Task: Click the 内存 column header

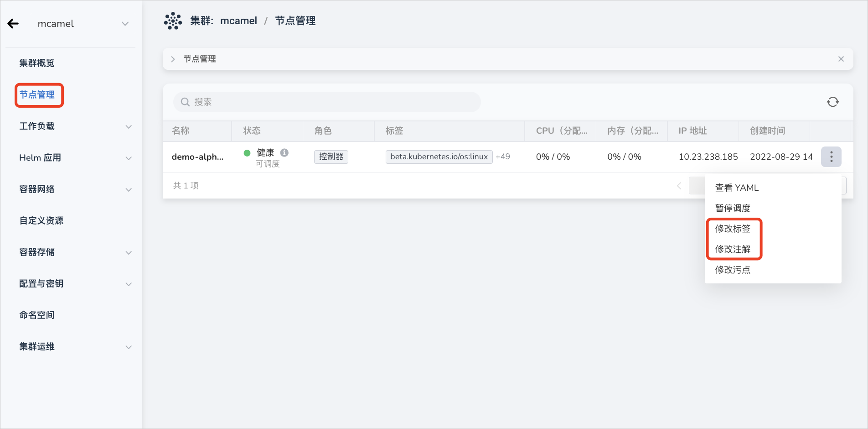Action: pyautogui.click(x=633, y=131)
